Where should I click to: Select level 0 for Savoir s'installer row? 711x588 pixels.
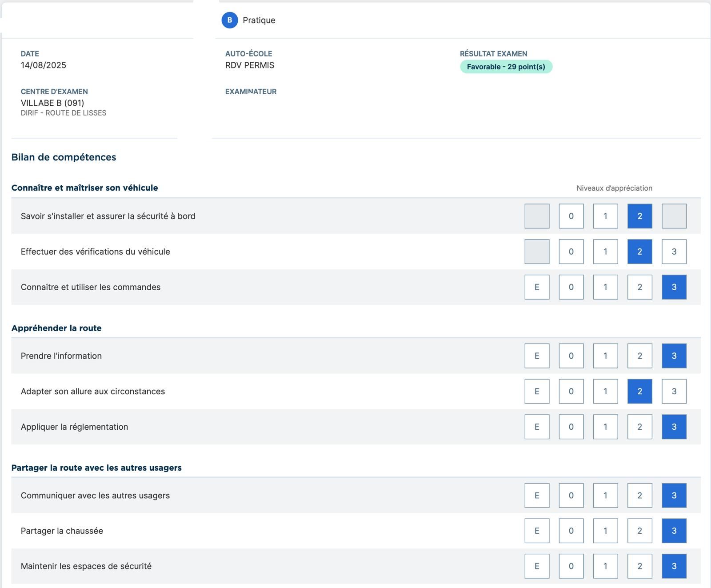571,216
